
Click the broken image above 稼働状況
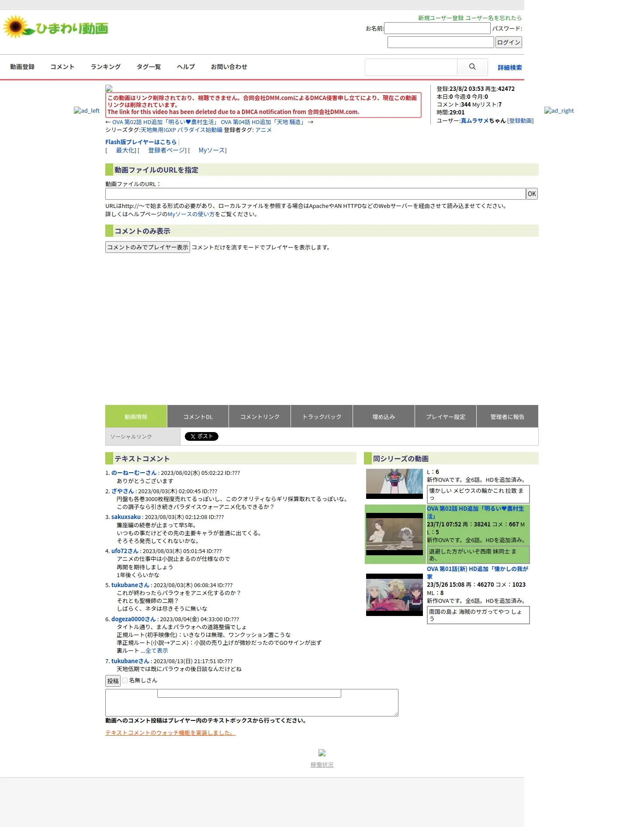[x=322, y=753]
